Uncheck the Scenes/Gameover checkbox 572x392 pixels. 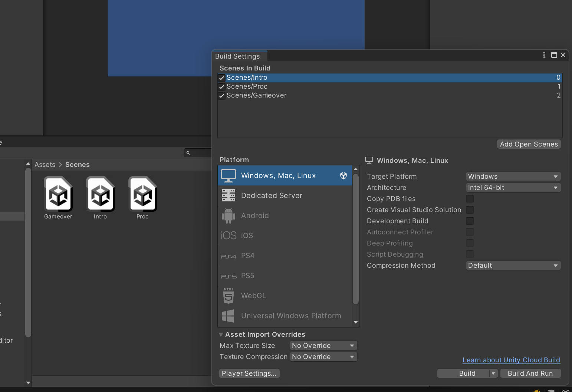coord(222,96)
